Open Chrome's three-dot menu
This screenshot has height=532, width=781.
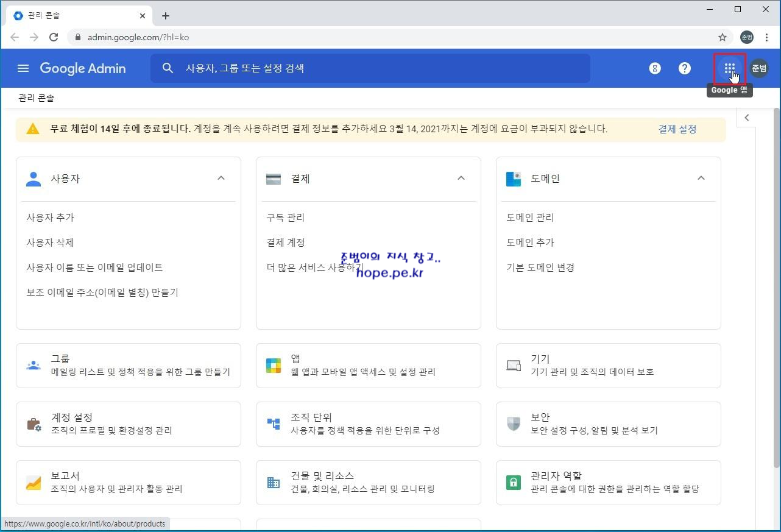point(767,37)
